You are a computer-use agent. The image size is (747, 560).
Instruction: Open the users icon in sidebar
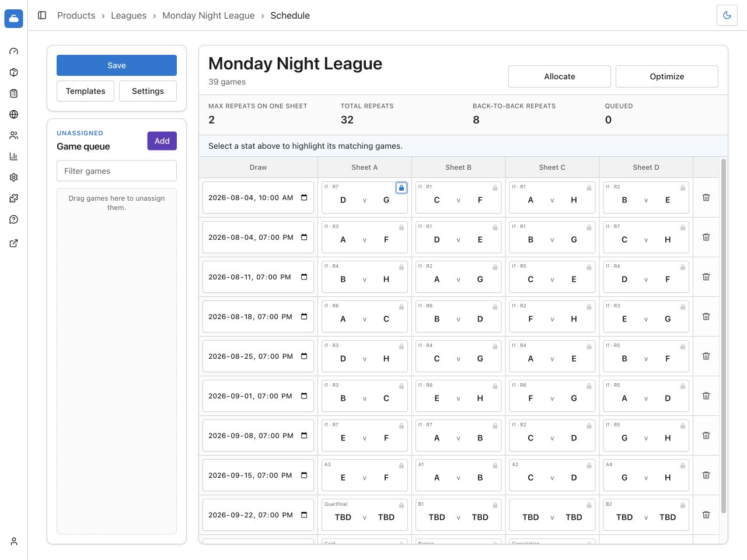[x=14, y=135]
